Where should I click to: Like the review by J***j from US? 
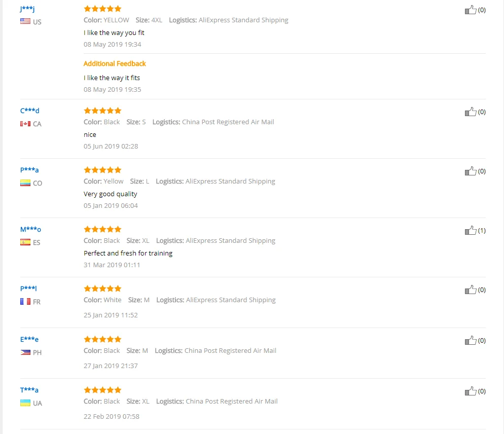pos(470,10)
